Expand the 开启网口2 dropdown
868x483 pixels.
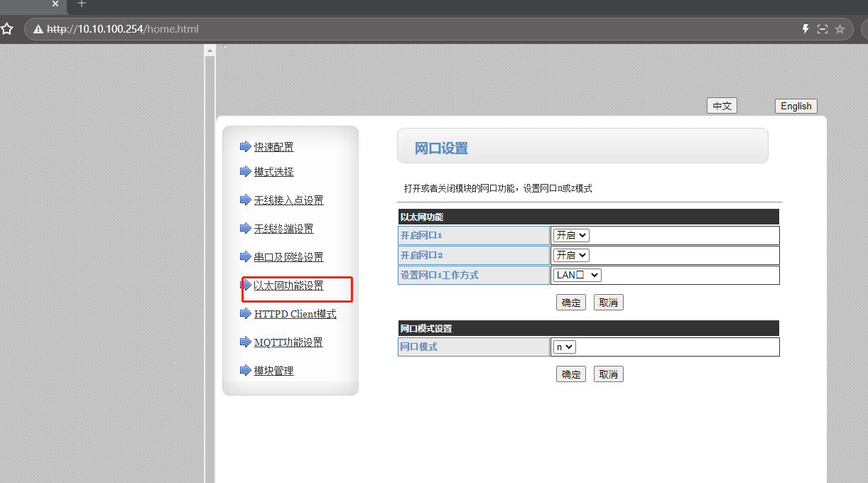tap(571, 255)
